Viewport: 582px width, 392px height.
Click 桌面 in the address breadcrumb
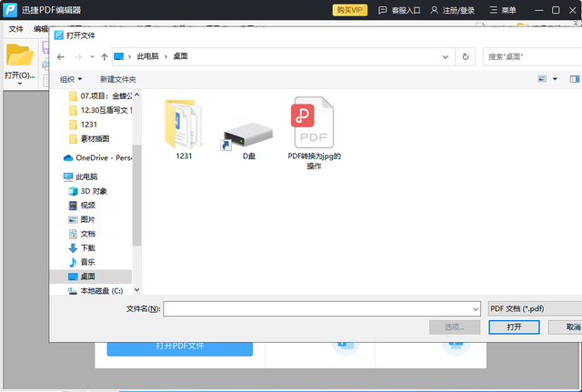point(180,56)
